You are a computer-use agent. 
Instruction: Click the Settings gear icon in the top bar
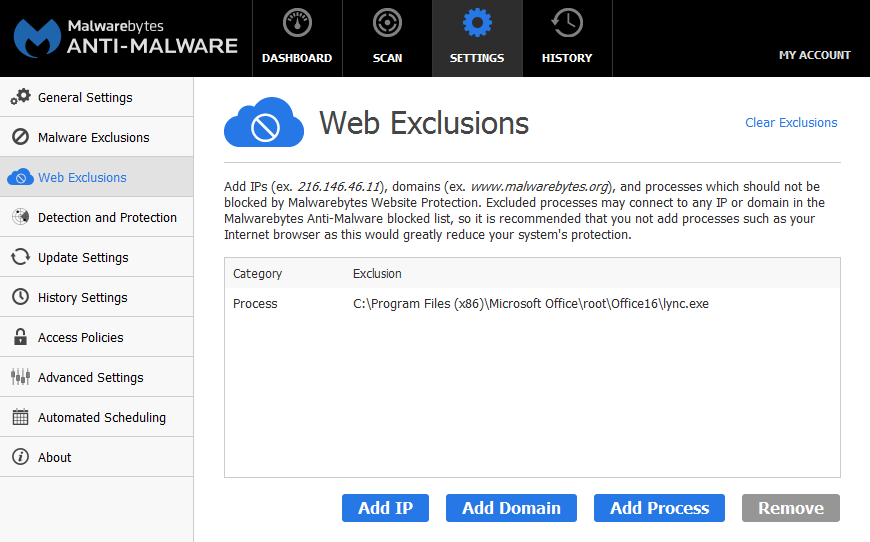click(477, 23)
